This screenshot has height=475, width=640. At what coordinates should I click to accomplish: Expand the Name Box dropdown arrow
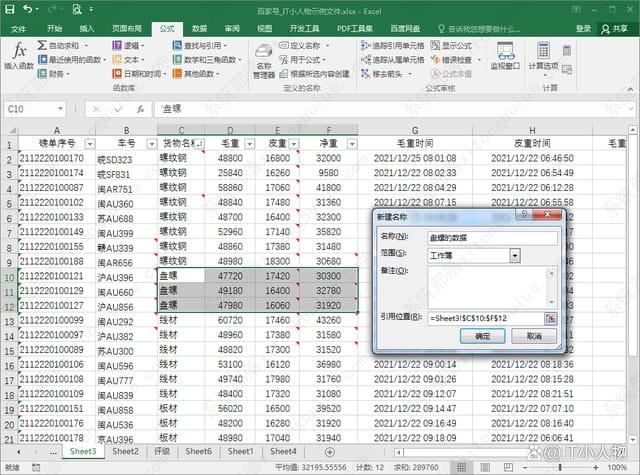click(x=76, y=108)
